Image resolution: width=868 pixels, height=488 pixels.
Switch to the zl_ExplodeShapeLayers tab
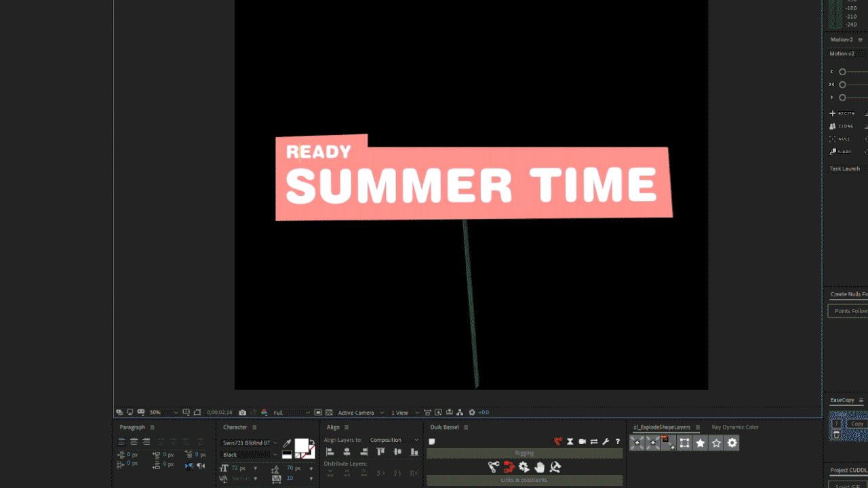662,428
